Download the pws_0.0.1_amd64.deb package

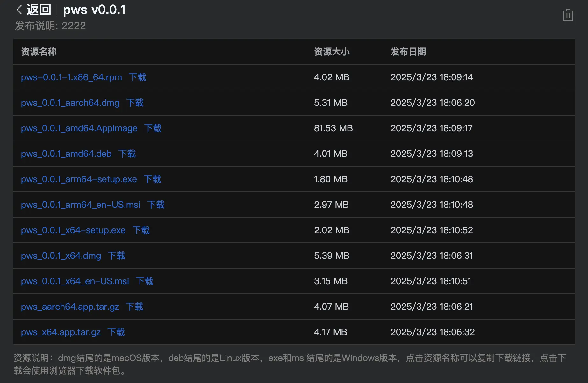(127, 154)
